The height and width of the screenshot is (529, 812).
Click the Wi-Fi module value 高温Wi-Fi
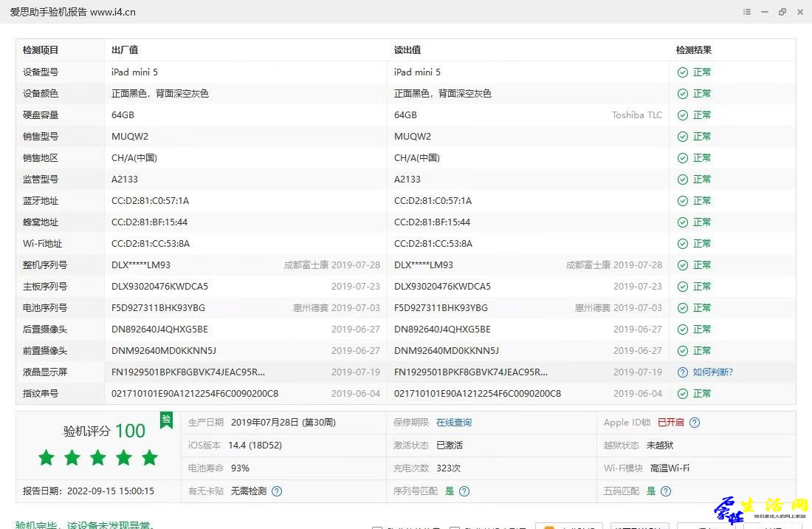pyautogui.click(x=670, y=468)
